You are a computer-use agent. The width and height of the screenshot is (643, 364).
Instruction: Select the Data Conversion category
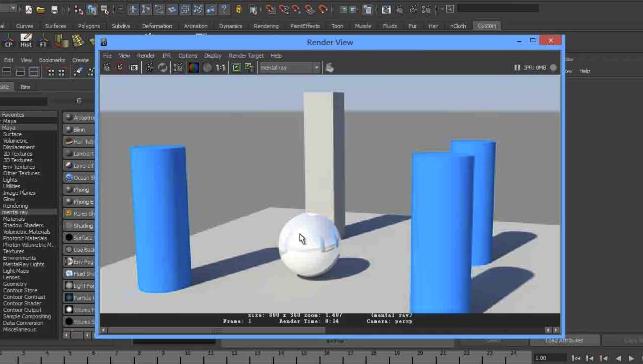[23, 323]
